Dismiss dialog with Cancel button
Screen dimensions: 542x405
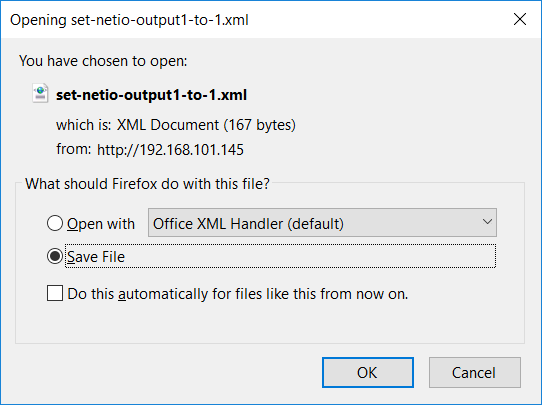[x=475, y=373]
